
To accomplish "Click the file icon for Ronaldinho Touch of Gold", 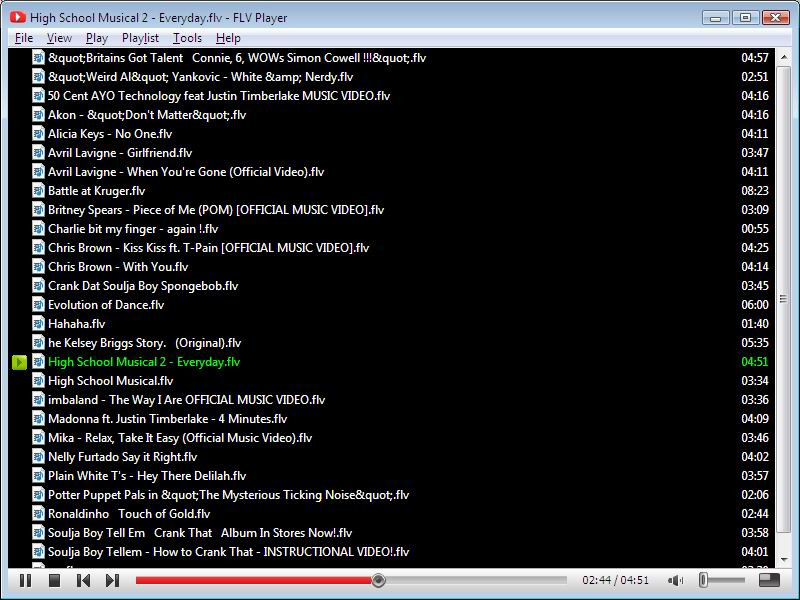I will point(38,514).
